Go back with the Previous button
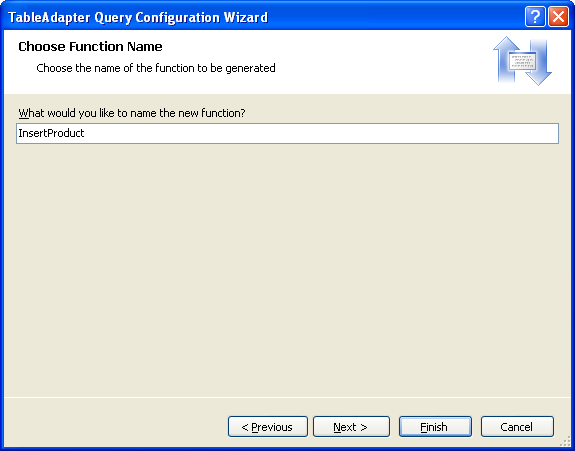575x451 pixels. pyautogui.click(x=268, y=427)
